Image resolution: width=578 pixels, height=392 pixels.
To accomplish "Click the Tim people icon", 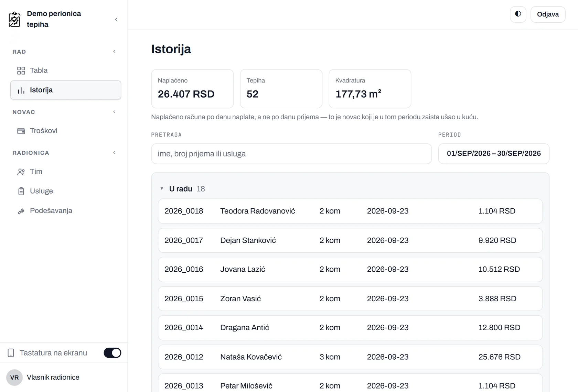I will [21, 172].
